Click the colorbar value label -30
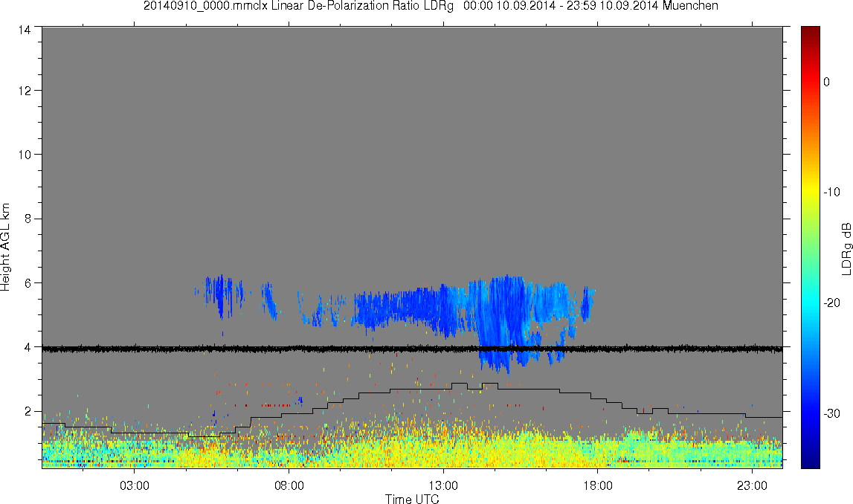This screenshot has height=504, width=853. tap(831, 414)
